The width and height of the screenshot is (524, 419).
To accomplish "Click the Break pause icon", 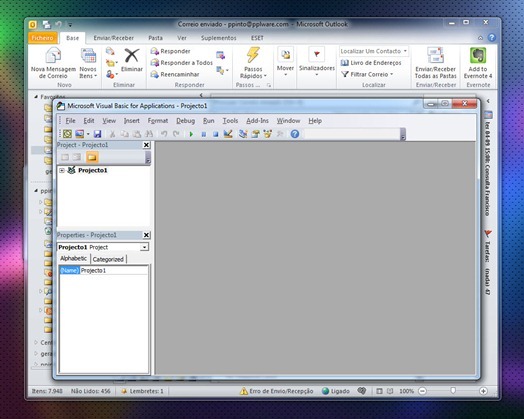I will point(204,134).
